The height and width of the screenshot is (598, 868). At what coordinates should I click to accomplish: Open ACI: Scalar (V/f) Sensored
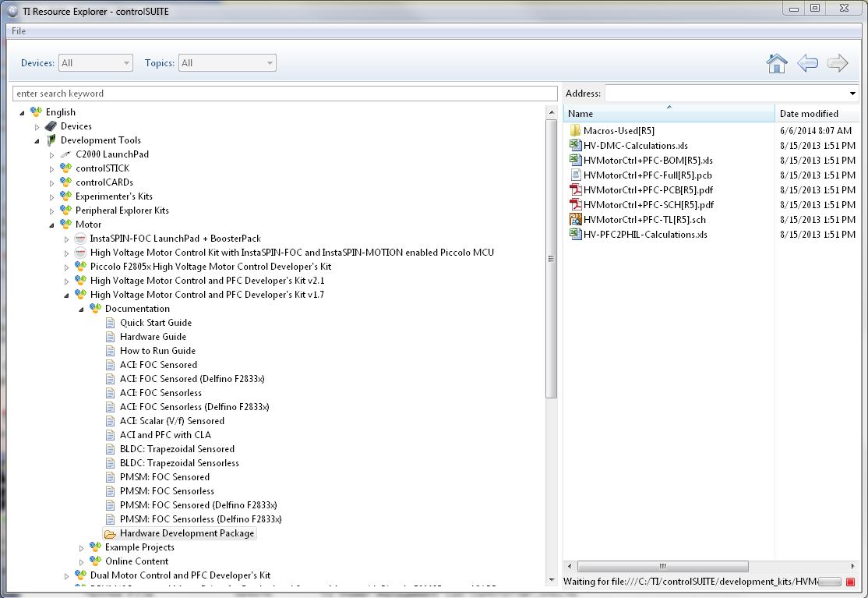click(x=171, y=421)
